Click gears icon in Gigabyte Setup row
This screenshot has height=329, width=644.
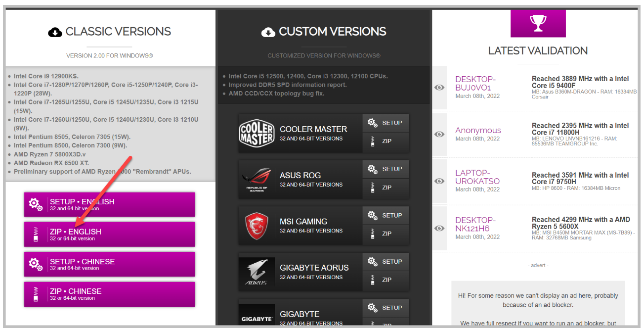372,308
